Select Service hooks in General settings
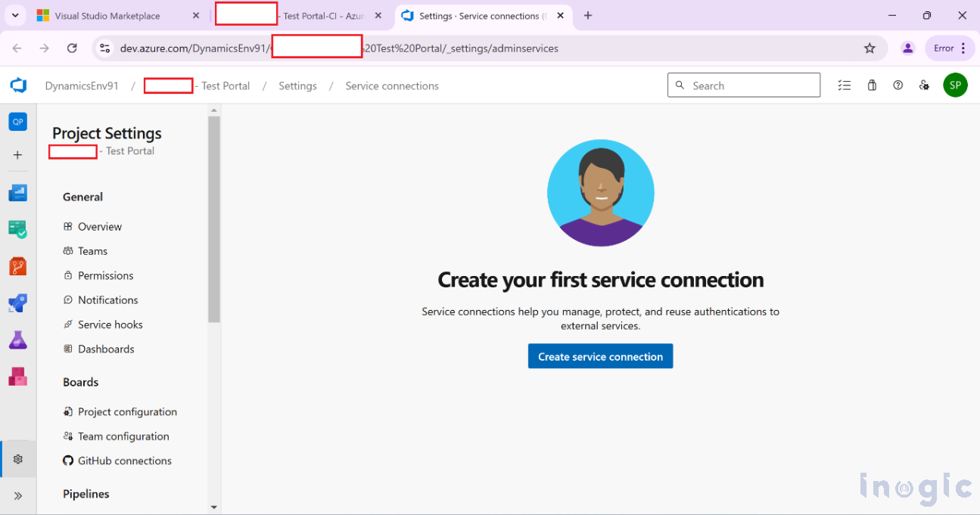 [110, 324]
